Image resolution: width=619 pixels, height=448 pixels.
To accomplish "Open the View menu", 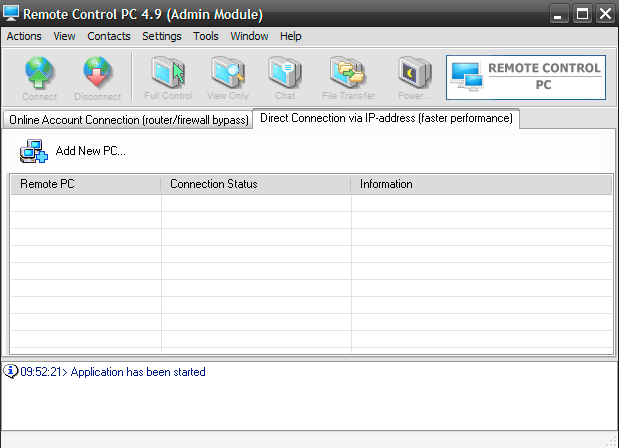I will click(64, 36).
